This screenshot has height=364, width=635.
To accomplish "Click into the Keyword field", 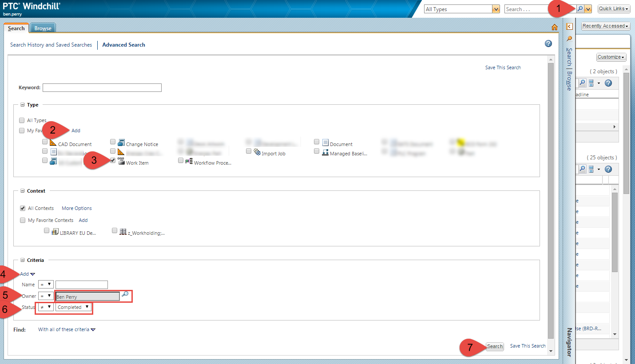I will [102, 87].
